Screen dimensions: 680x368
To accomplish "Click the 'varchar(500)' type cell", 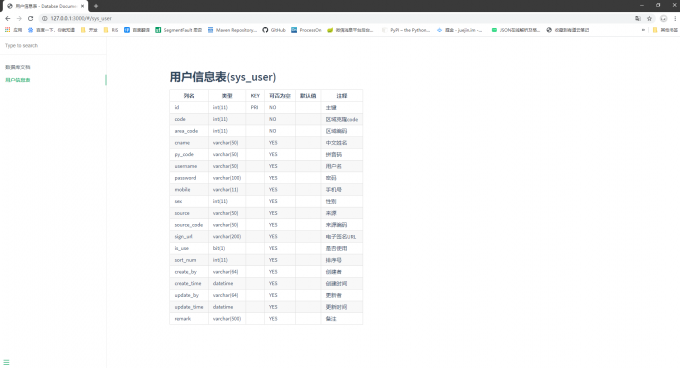I will pos(227,319).
